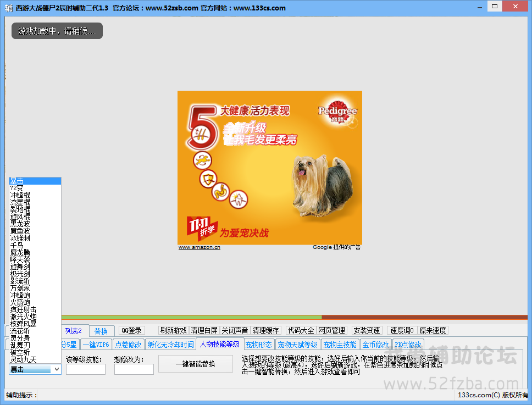Switch to 孵化无冷却时间 tab
The height and width of the screenshot is (405, 532).
(x=170, y=345)
